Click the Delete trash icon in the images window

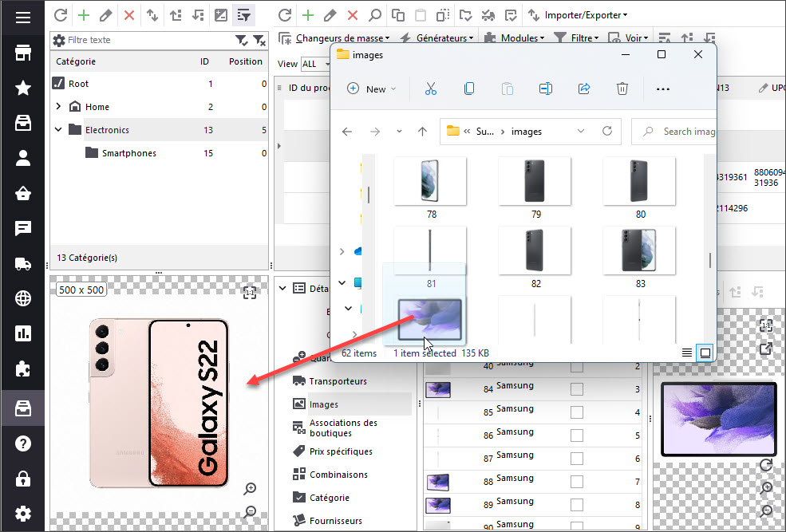pyautogui.click(x=622, y=89)
